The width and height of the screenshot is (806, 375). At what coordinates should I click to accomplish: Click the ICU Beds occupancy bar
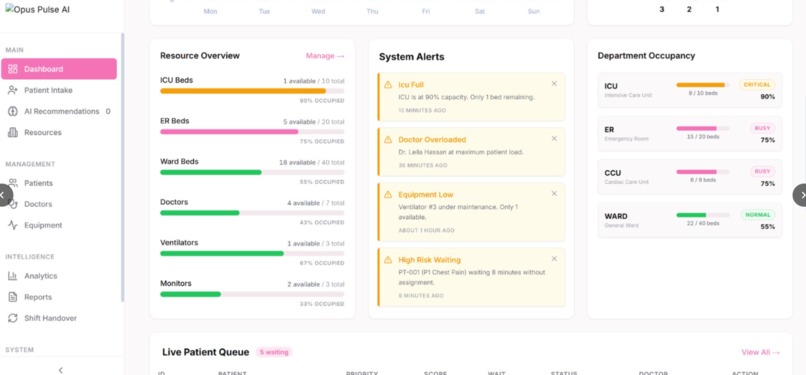[x=252, y=91]
